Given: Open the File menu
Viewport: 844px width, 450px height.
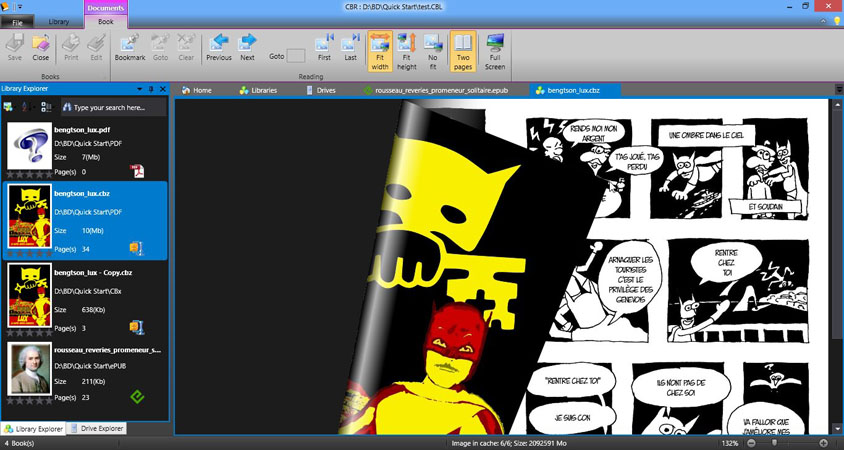Looking at the screenshot, I should (x=17, y=22).
